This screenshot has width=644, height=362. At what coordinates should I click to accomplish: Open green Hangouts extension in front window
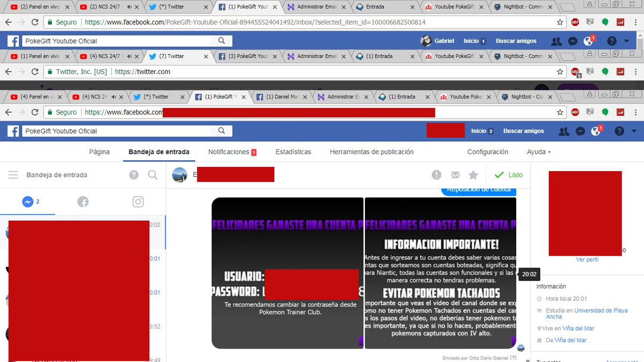[605, 112]
